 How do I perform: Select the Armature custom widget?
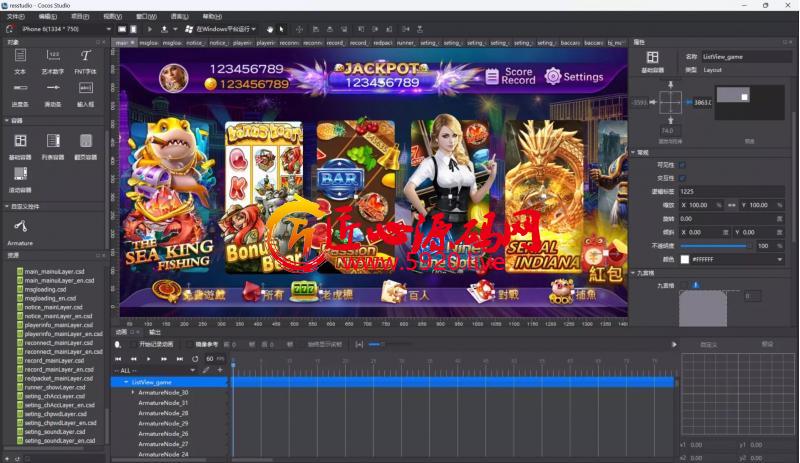tap(20, 226)
